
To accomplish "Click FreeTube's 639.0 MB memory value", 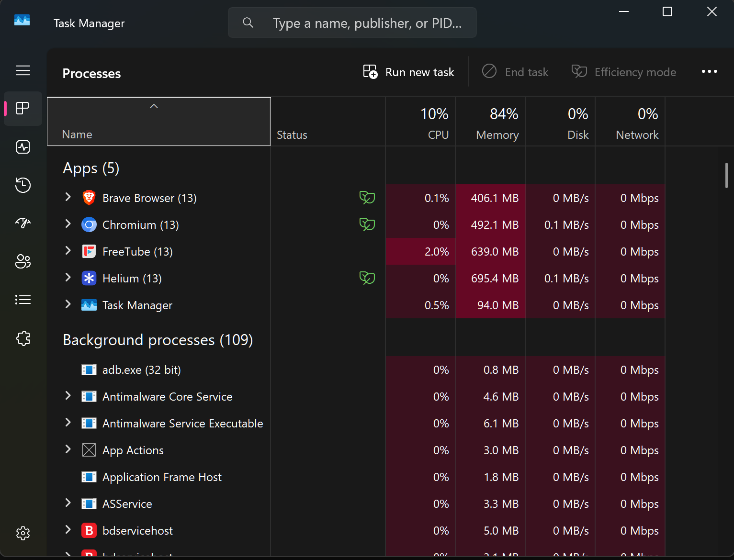I will point(495,252).
